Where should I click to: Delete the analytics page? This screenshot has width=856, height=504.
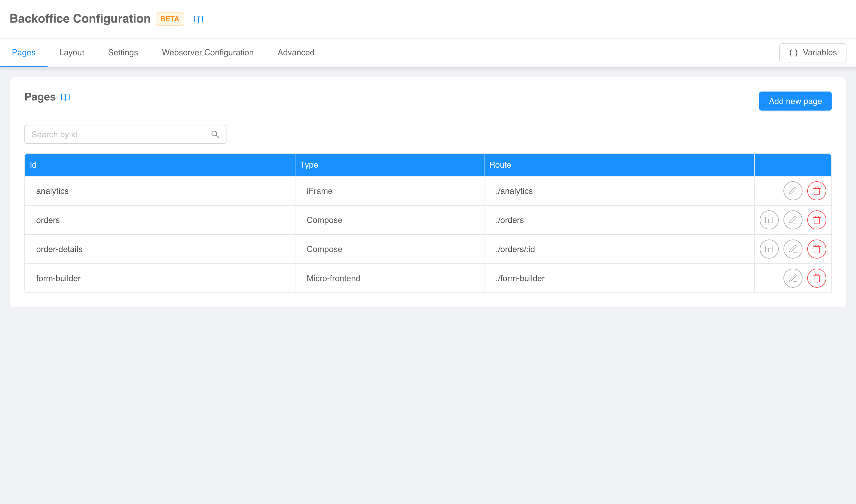pos(816,191)
